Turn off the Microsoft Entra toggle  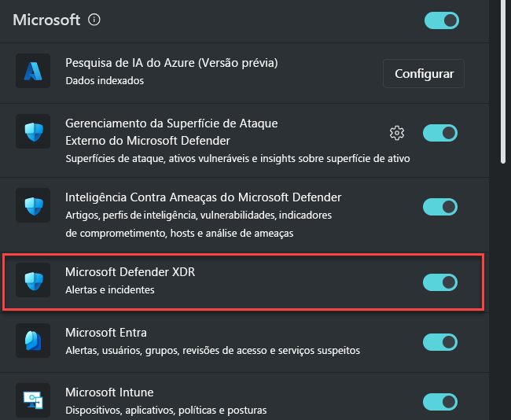click(440, 342)
